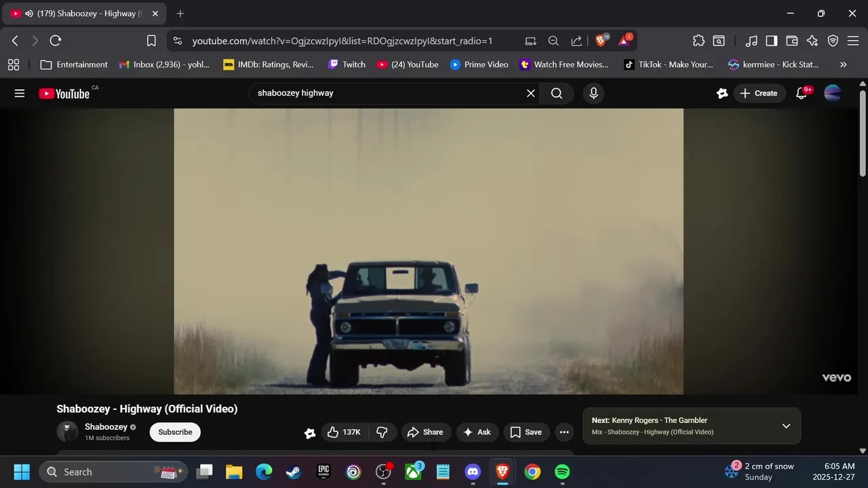Open Entertainment bookmarks folder
Viewport: 868px width, 488px height.
coord(74,64)
